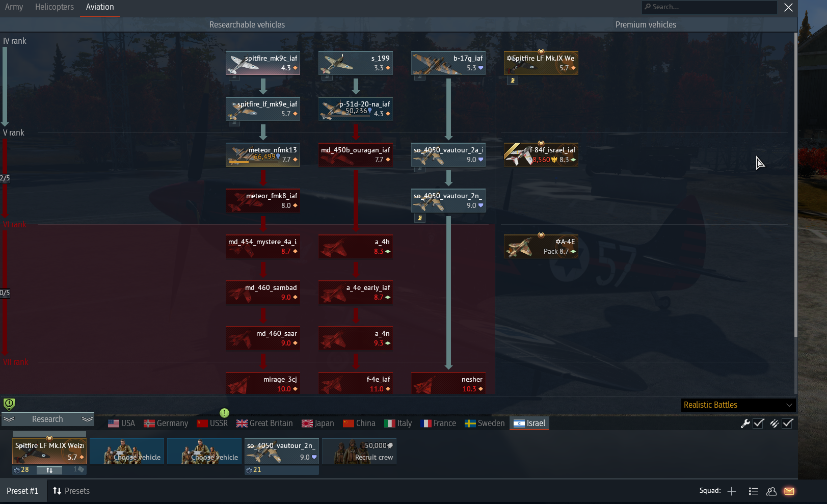Click the talisman medal atop the A-4E Pack card
Screen dimensions: 827x504
[x=541, y=235]
